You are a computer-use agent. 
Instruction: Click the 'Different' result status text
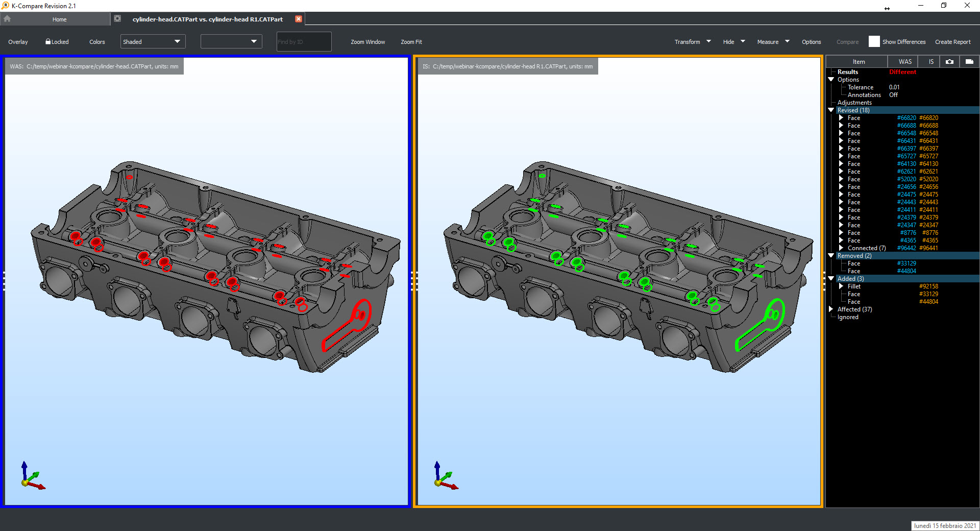pos(902,72)
